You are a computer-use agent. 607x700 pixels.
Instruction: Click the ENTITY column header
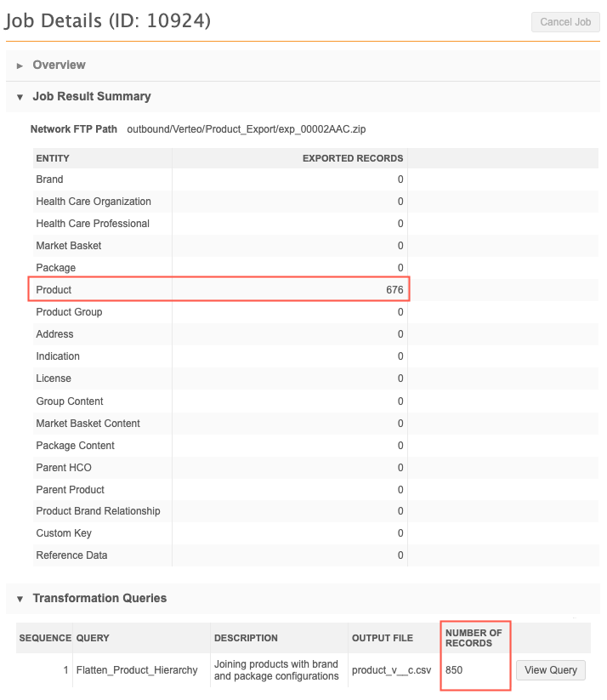pyautogui.click(x=53, y=158)
